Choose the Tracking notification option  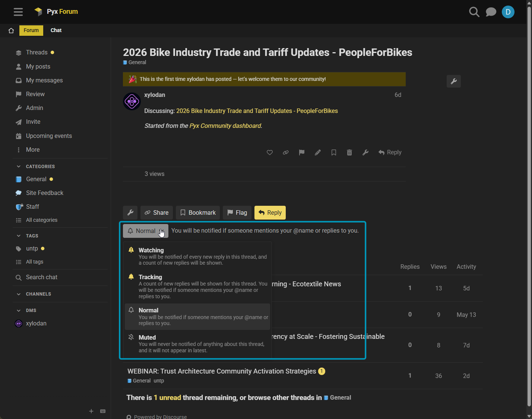tap(197, 286)
